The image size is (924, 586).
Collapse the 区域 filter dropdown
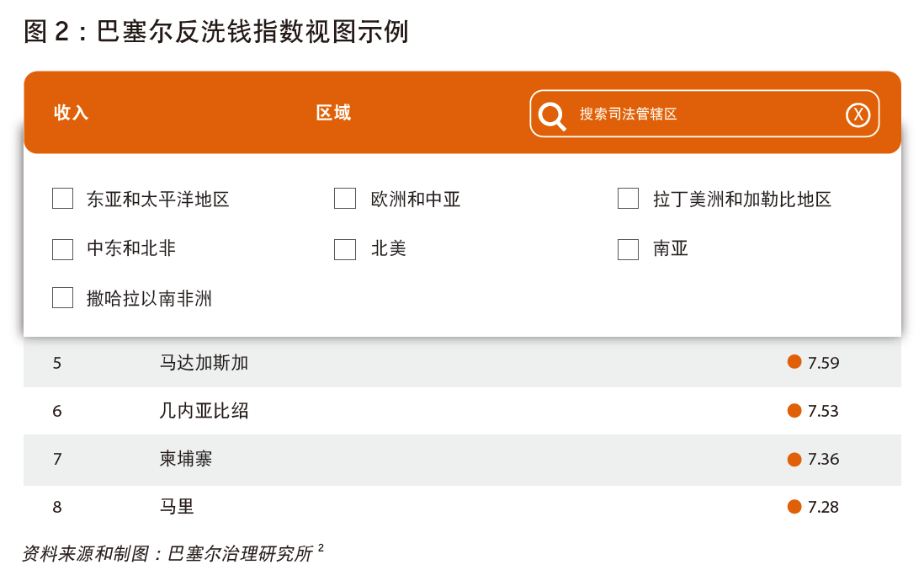(x=333, y=113)
